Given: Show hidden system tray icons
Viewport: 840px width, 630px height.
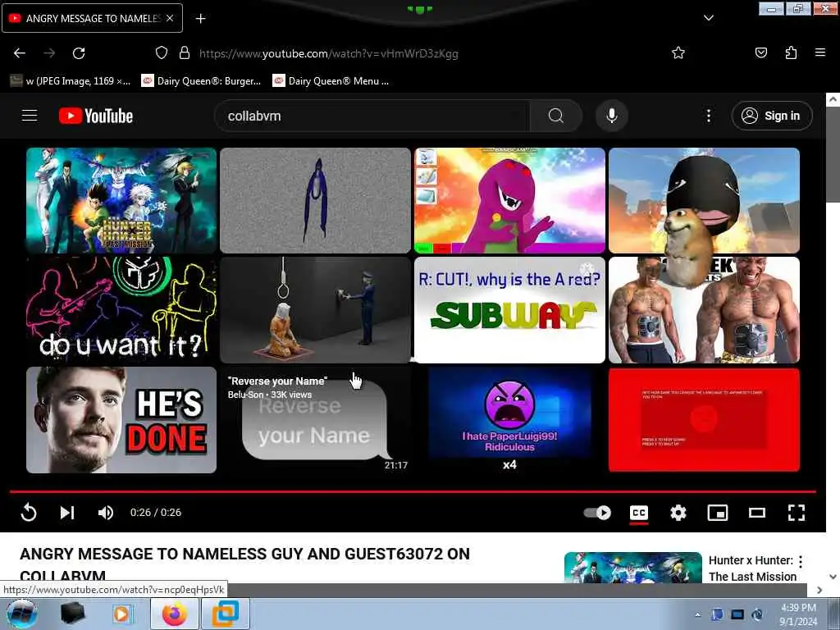Looking at the screenshot, I should (x=697, y=614).
